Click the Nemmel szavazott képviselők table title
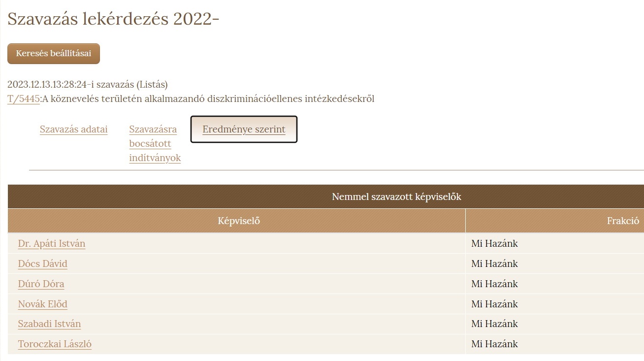The width and height of the screenshot is (644, 361). point(396,197)
